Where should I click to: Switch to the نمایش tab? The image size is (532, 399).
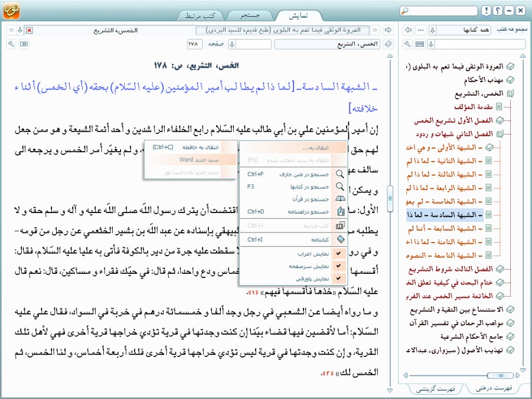point(298,15)
